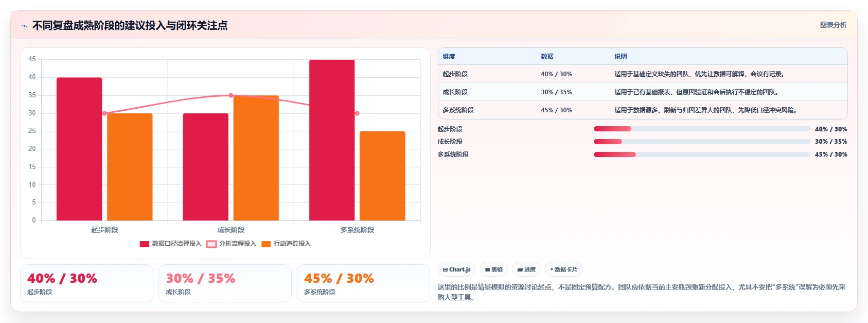Screen dimensions: 868x323
Task: Click the 0 y-axis tick value
Action: [x=34, y=220]
